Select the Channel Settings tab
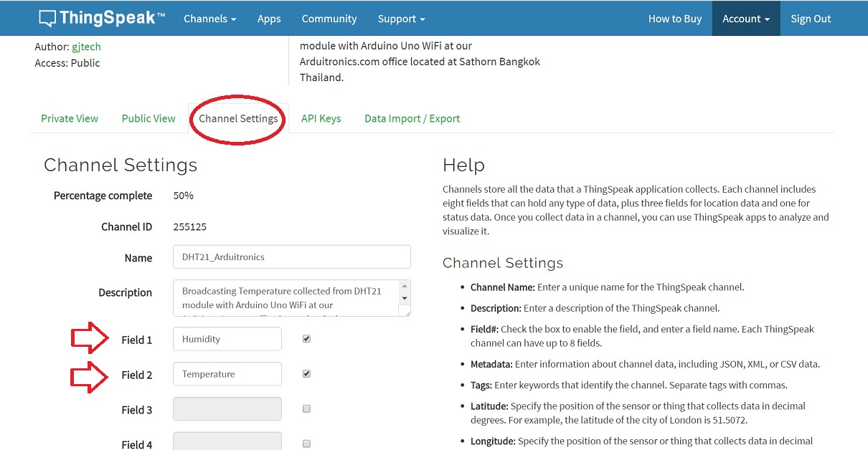Viewport: 868px width, 450px height. click(238, 118)
